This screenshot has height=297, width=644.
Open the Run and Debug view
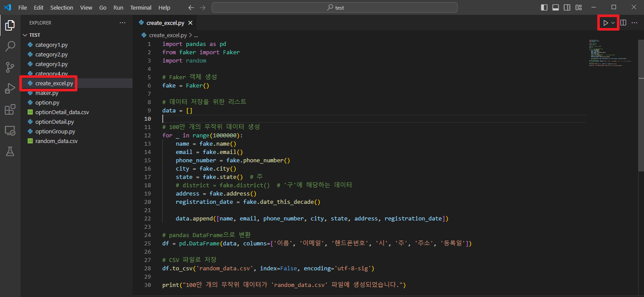10,88
